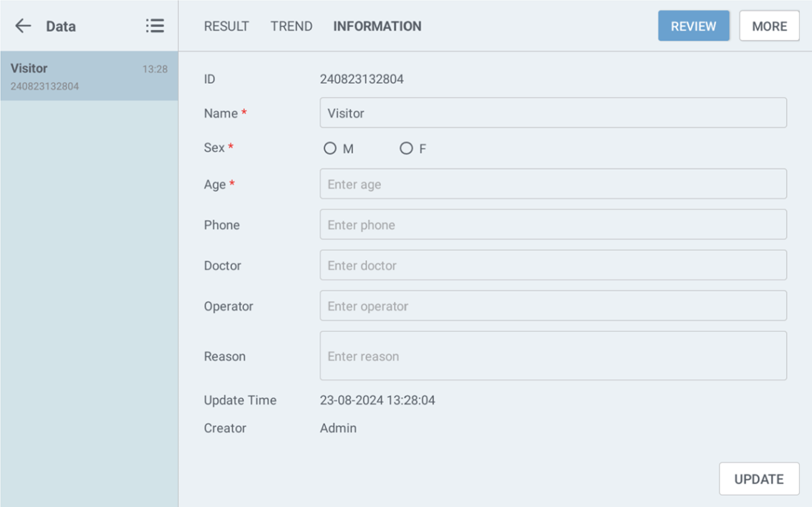The image size is (812, 507).
Task: Click the Enter operator input
Action: (x=553, y=306)
